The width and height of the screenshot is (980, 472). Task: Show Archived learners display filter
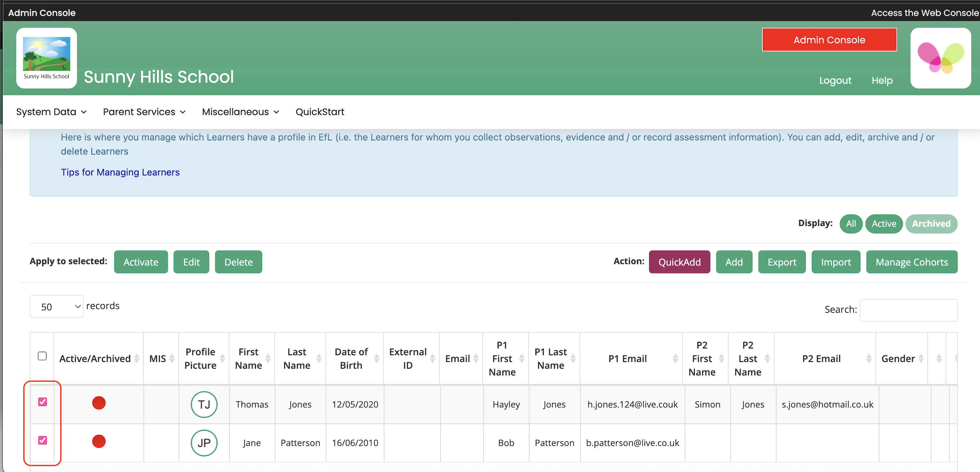tap(931, 224)
